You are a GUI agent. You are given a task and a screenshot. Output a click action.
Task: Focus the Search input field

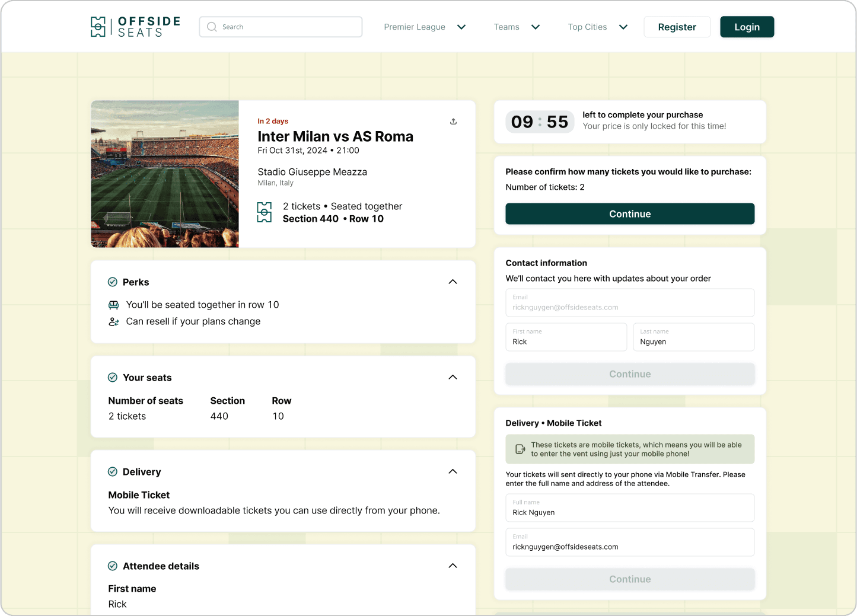(281, 27)
